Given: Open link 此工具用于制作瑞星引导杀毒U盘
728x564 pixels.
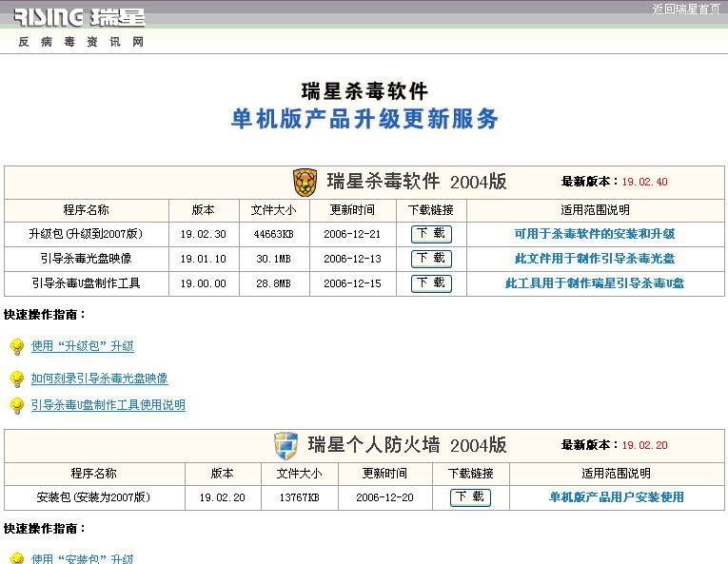Looking at the screenshot, I should coord(595,283).
